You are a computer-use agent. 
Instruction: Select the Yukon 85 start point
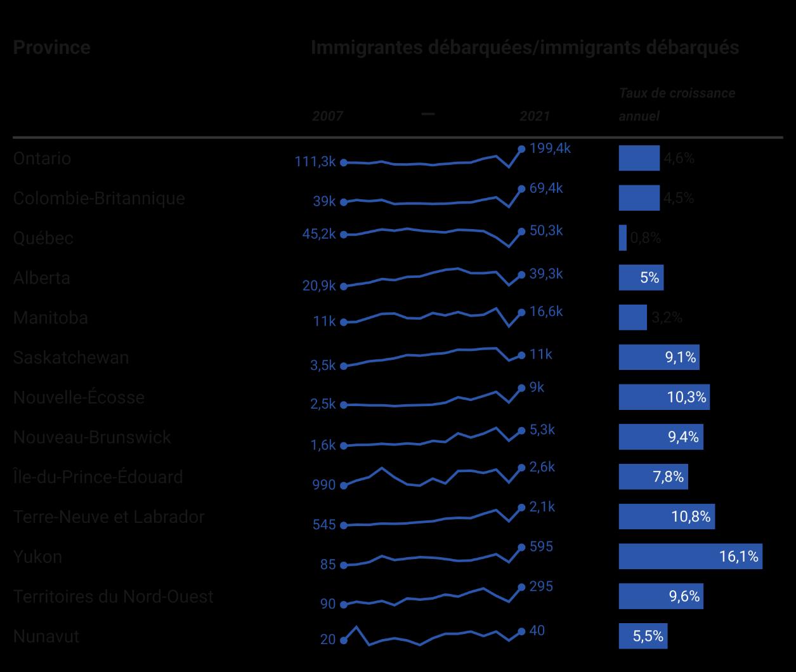(x=344, y=565)
